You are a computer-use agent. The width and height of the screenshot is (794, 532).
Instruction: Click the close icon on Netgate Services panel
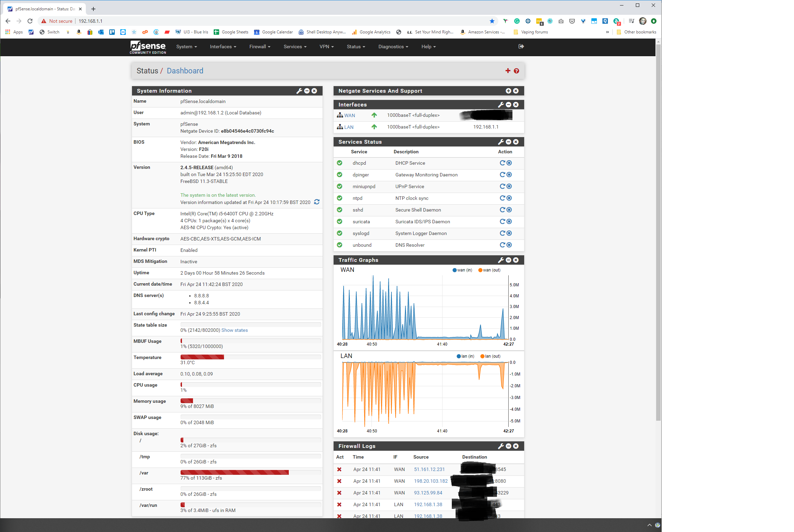[516, 90]
